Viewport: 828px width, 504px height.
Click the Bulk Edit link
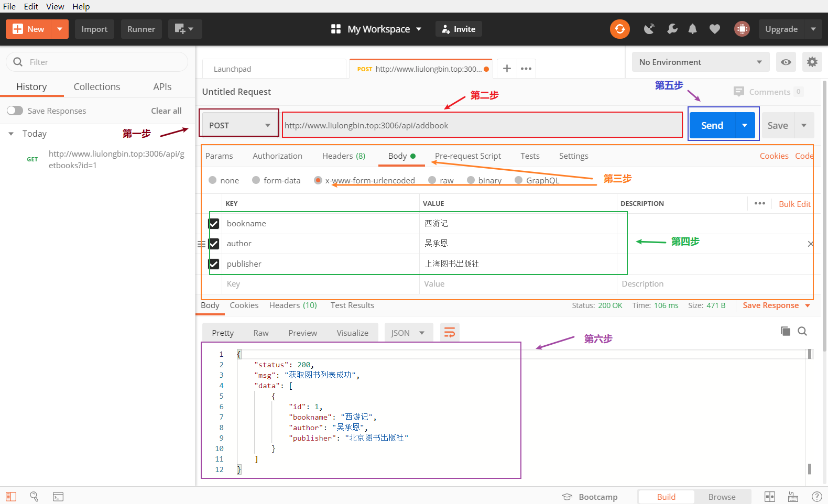coord(794,204)
